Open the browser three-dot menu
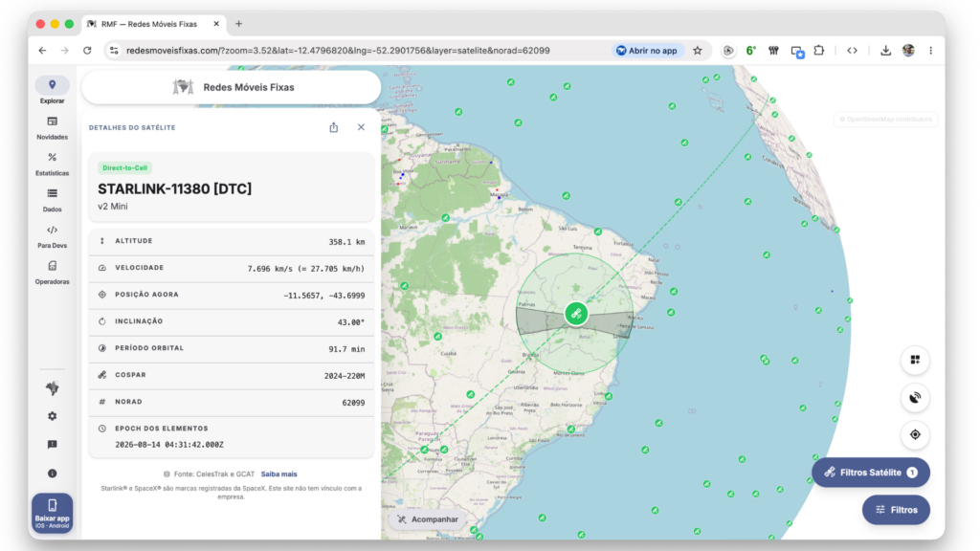Screen dimensions: 980x551 point(930,51)
